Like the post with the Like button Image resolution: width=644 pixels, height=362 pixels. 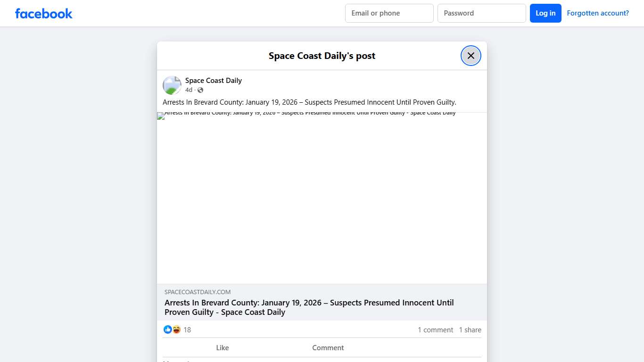(x=222, y=348)
